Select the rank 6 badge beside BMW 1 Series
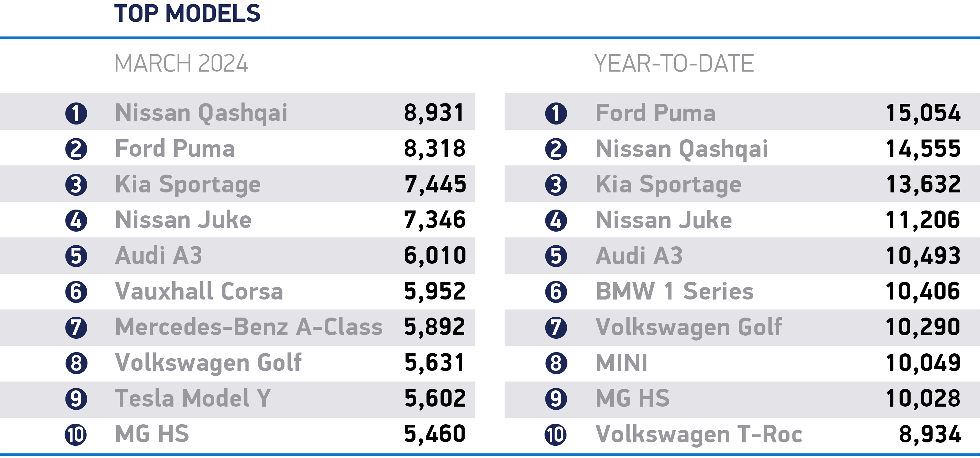 click(x=556, y=292)
